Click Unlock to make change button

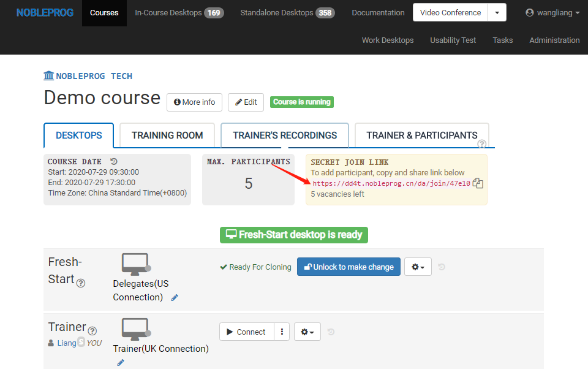349,267
